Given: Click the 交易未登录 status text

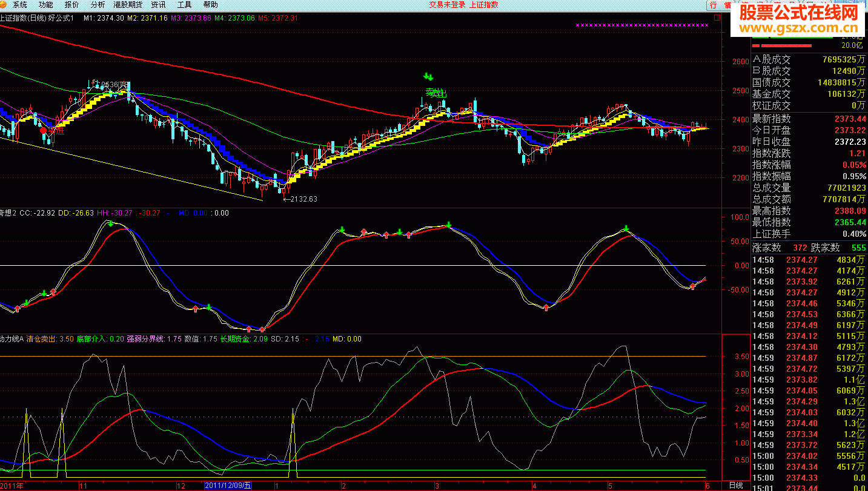Looking at the screenshot, I should 447,4.
